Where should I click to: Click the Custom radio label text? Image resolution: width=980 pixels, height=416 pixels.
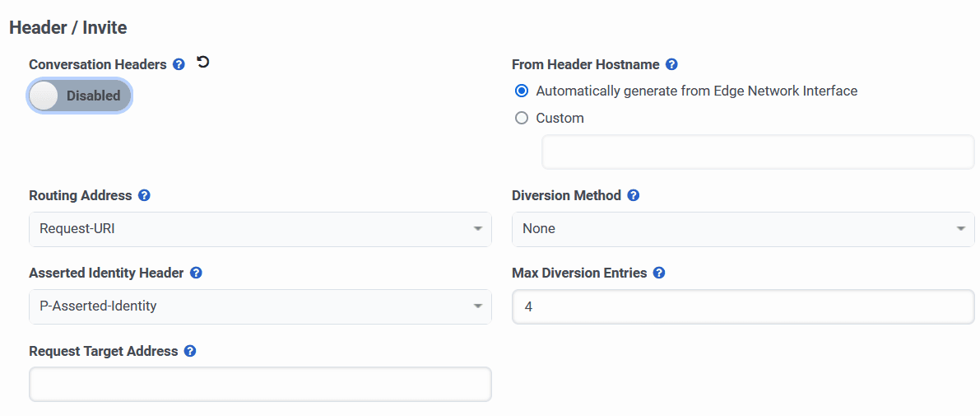point(560,118)
